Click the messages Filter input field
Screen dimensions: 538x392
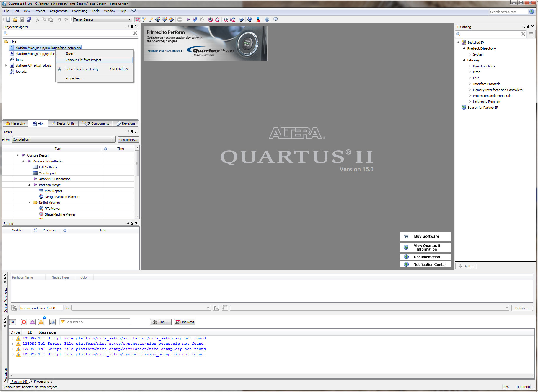[97, 322]
